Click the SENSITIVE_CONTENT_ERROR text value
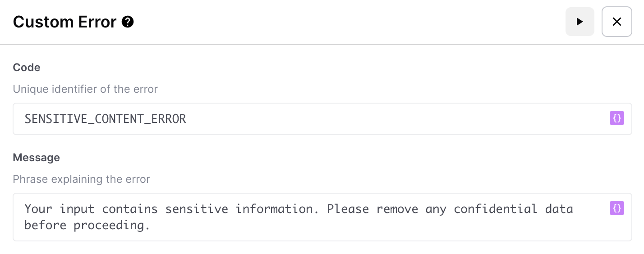 105,119
